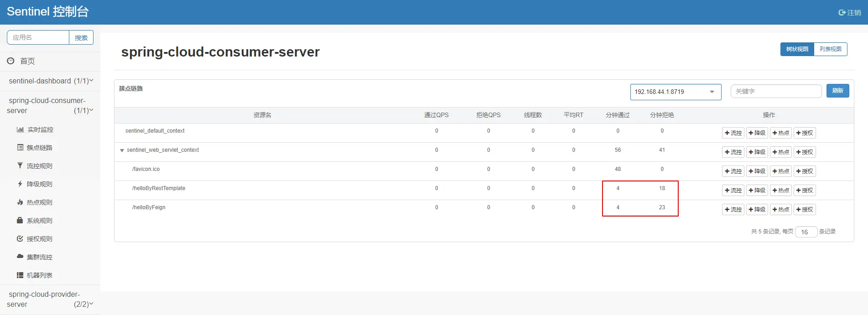Add 降级 rule for /helloByFeign

[757, 210]
